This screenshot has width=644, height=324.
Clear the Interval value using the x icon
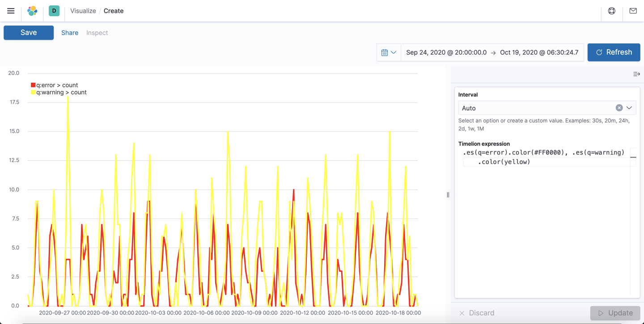pyautogui.click(x=619, y=108)
